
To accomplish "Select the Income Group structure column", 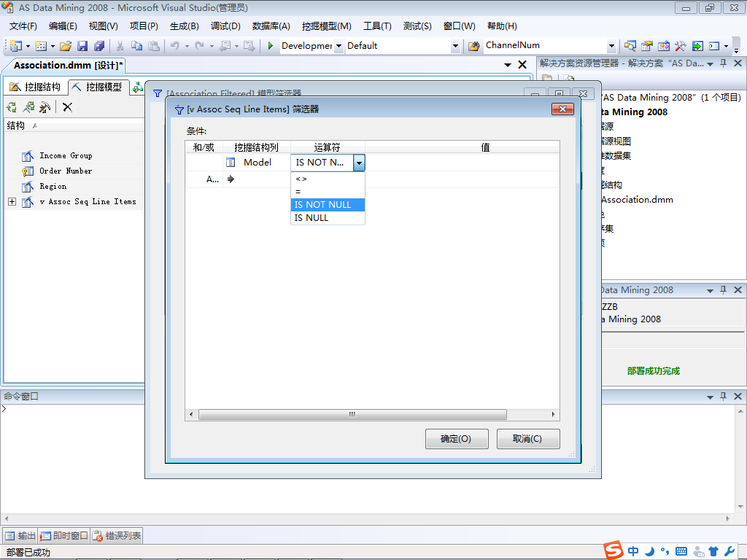I will [x=66, y=156].
